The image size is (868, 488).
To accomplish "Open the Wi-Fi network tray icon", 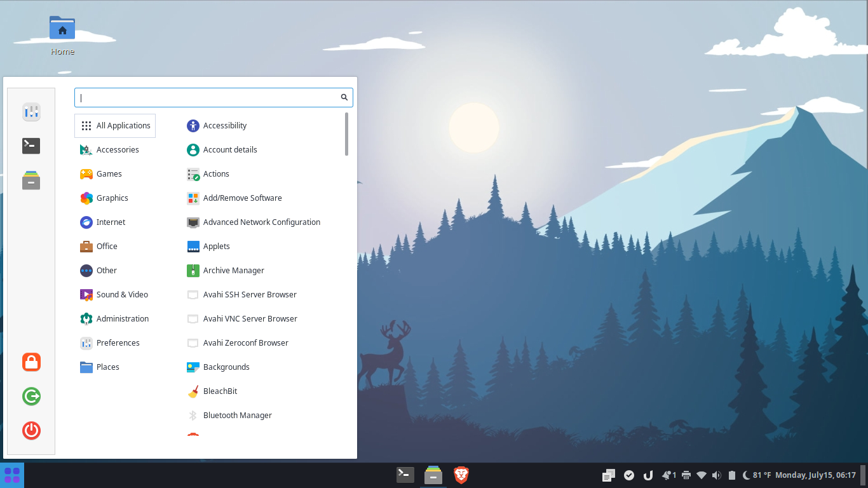I will pos(702,475).
